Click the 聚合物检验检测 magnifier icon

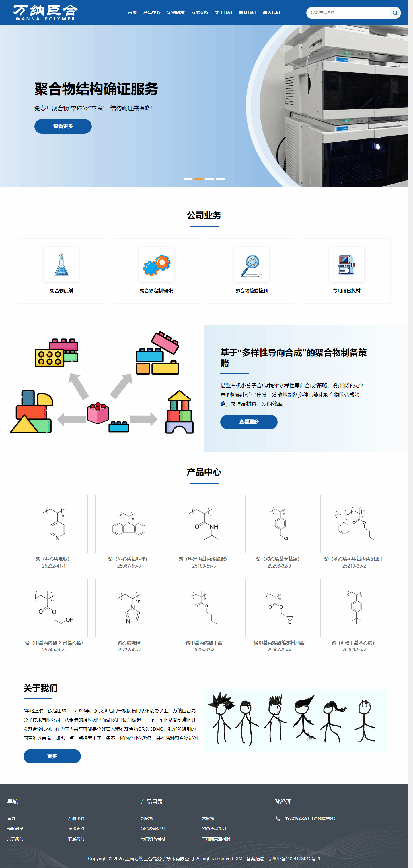pyautogui.click(x=252, y=265)
